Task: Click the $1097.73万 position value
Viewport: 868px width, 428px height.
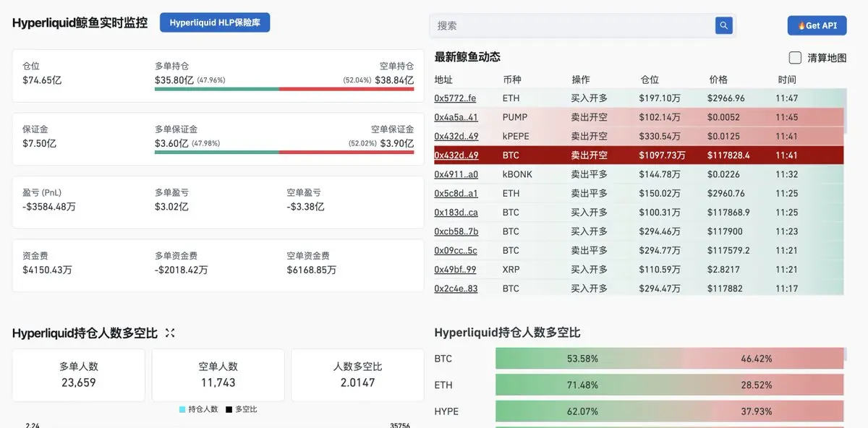Action: click(x=663, y=155)
